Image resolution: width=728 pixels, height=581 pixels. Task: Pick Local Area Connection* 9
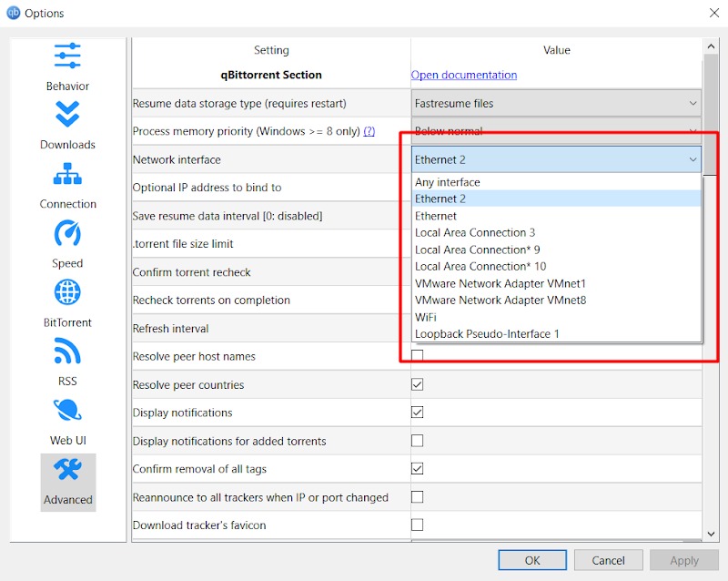pos(556,250)
